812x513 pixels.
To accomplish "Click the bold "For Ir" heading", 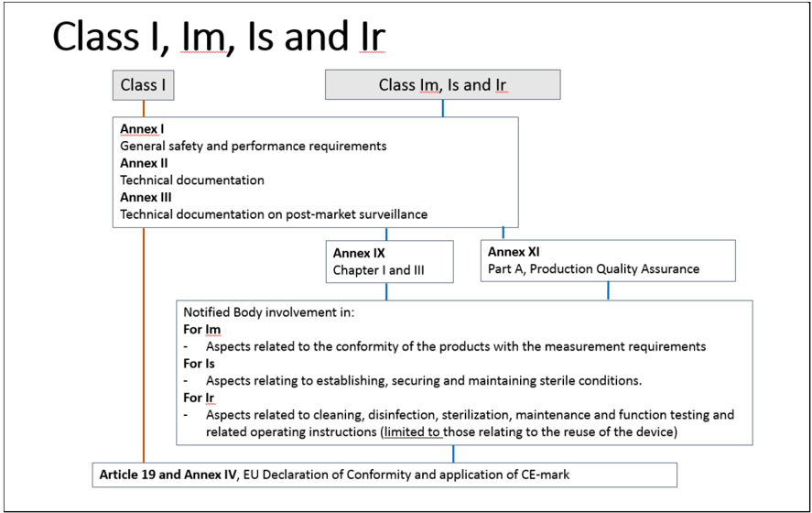I will click(x=199, y=398).
